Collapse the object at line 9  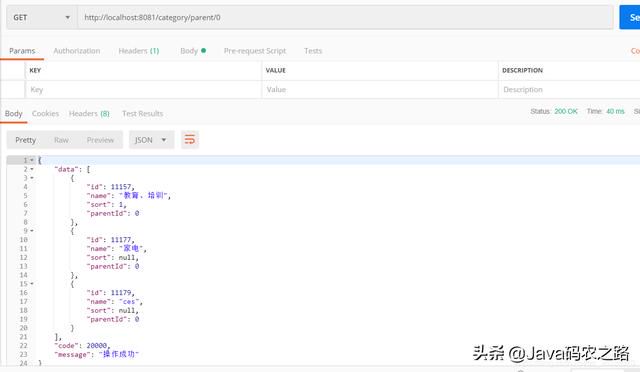click(x=32, y=231)
